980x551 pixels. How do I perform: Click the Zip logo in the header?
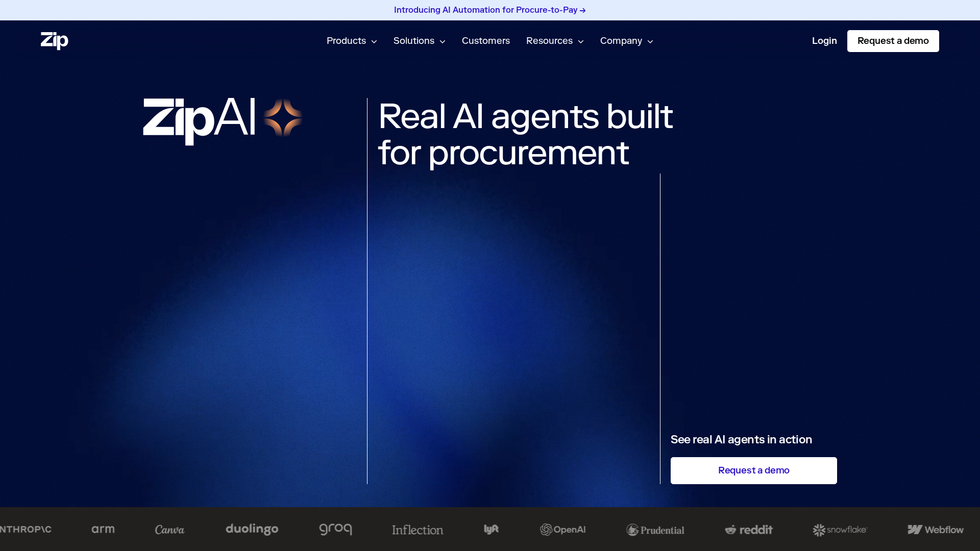pos(55,41)
